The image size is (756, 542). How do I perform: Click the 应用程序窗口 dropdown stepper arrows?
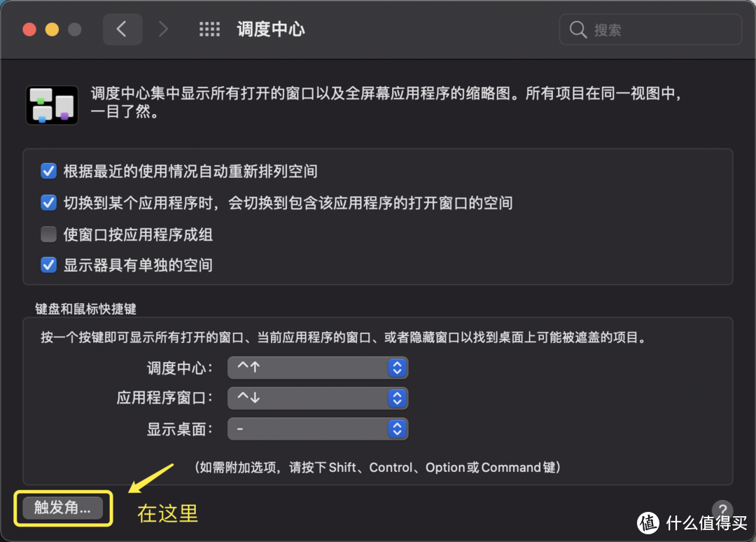coord(397,398)
